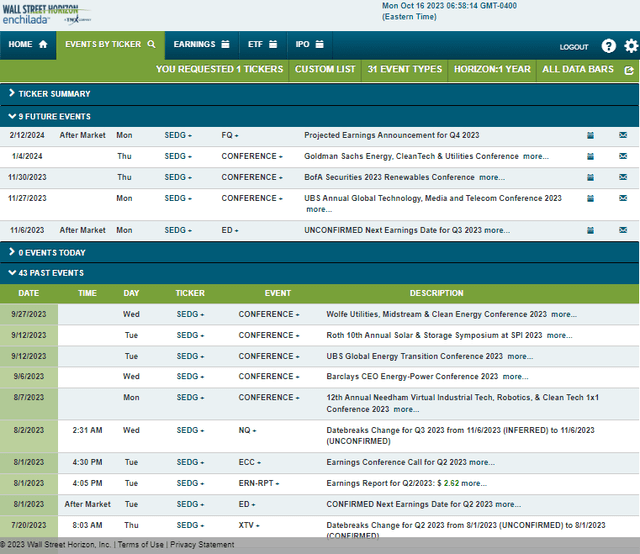640x554 pixels.
Task: Add Goldman Sachs conference to calendar
Action: [x=590, y=156]
